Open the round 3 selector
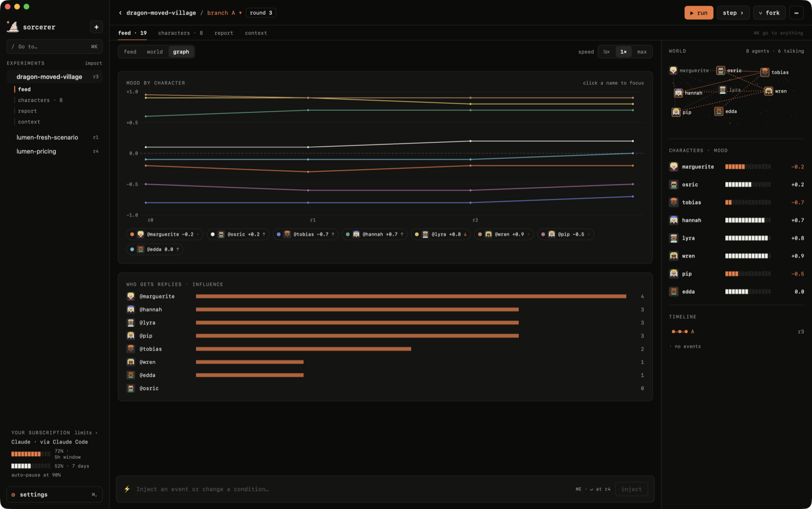Screen dimensions: 812x509 [261, 13]
